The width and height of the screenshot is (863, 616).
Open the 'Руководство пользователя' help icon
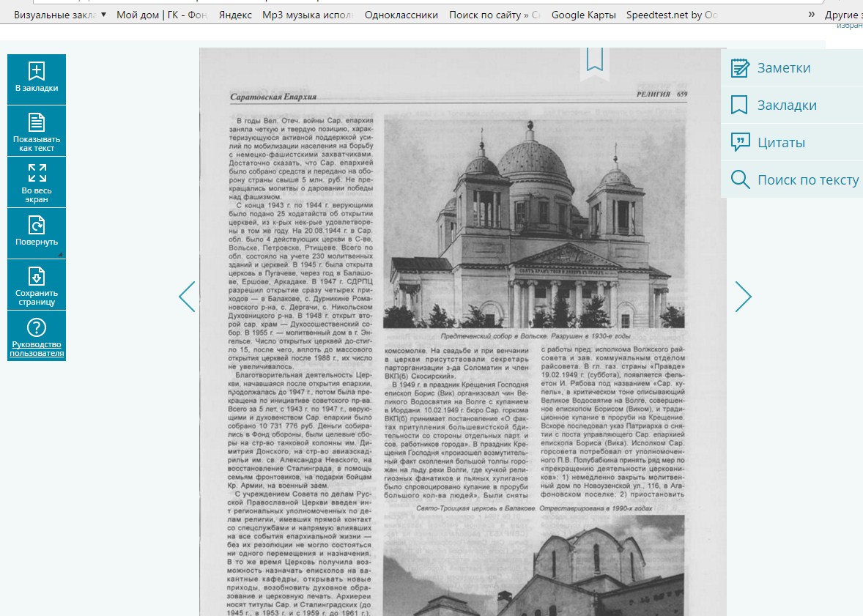37,327
